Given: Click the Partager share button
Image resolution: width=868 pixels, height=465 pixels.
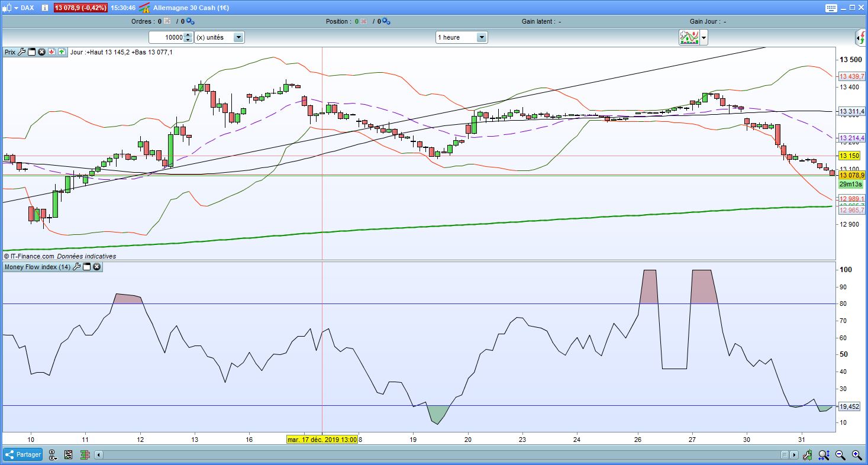Looking at the screenshot, I should pyautogui.click(x=23, y=454).
